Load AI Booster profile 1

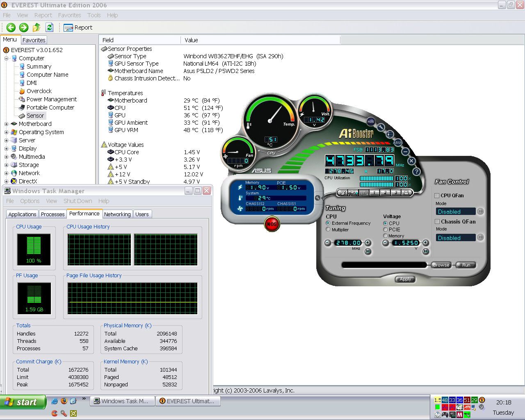[x=374, y=192]
